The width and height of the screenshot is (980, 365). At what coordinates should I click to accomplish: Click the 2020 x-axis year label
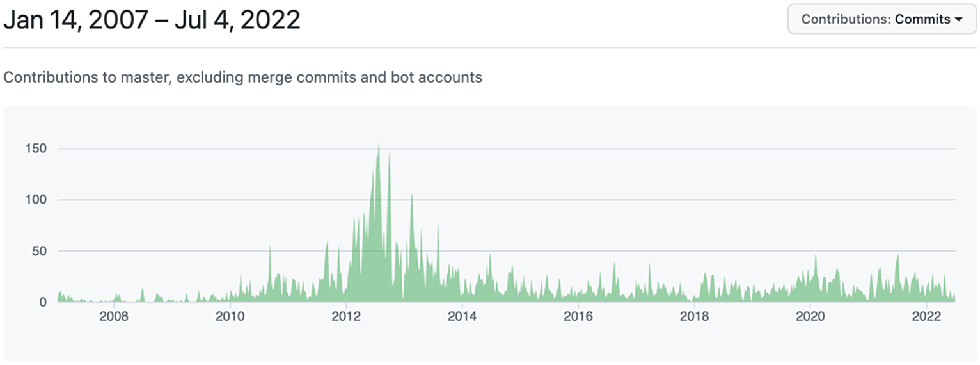pos(810,317)
